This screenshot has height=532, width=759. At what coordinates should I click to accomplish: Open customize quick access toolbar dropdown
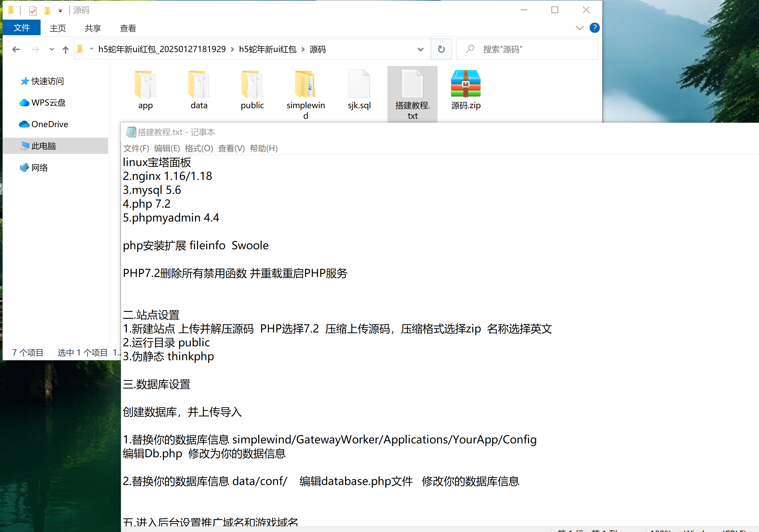coord(60,11)
